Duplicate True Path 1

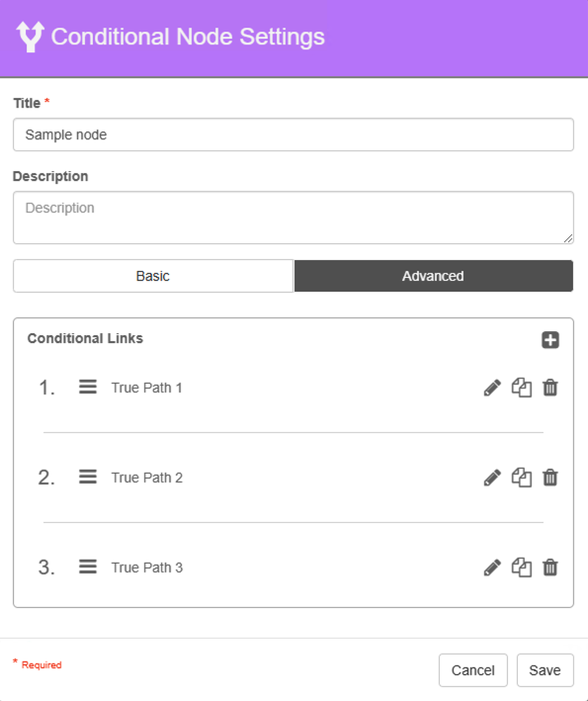point(522,388)
